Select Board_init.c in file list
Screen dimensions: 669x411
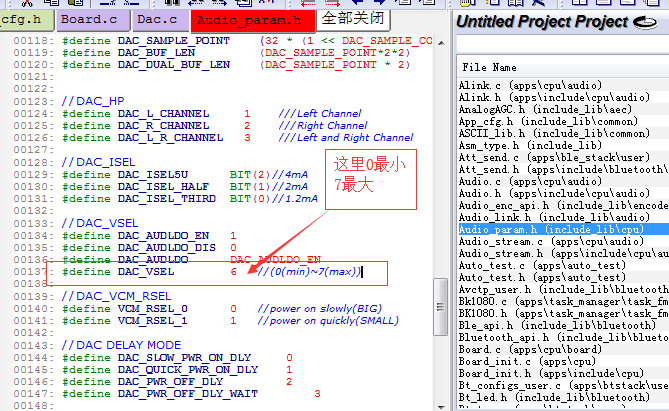click(527, 361)
